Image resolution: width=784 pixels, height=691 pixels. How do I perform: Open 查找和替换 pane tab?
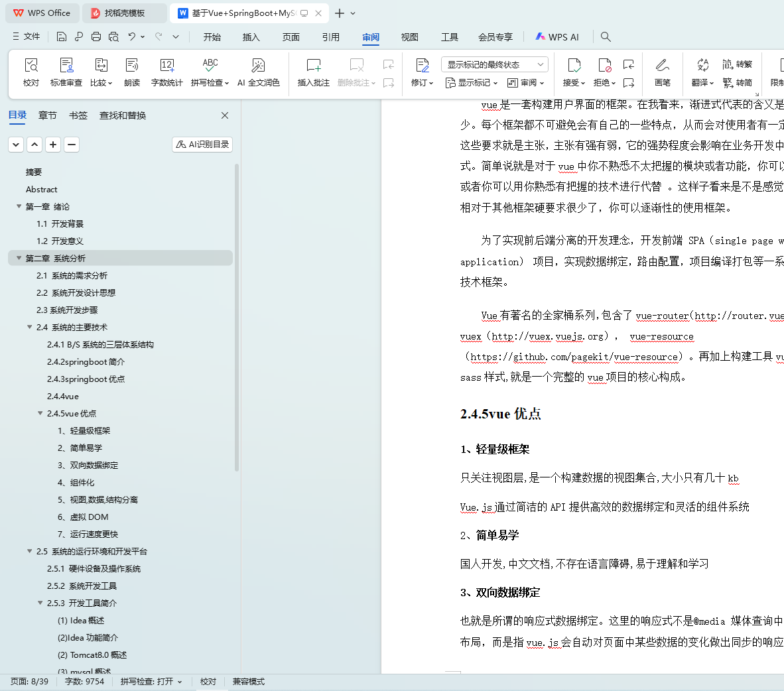point(123,115)
